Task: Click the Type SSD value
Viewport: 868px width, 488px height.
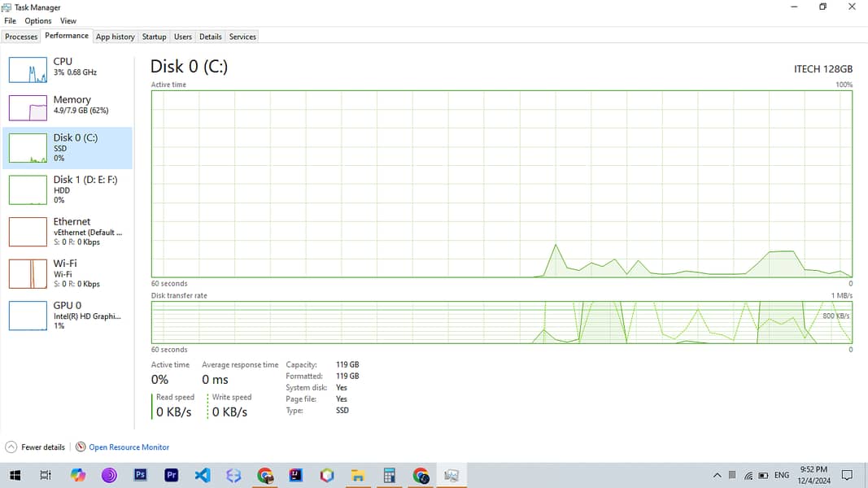Action: pyautogui.click(x=342, y=411)
